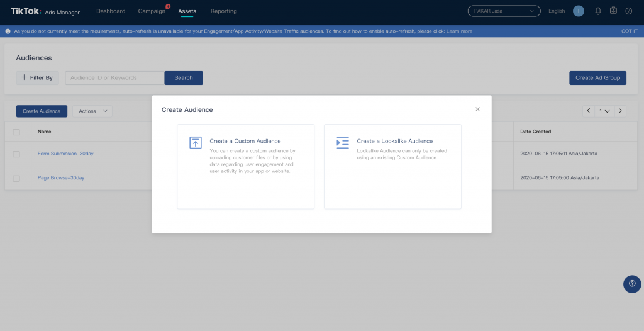Open the Dashboard tab
Screen dimensions: 644x331
[111, 11]
